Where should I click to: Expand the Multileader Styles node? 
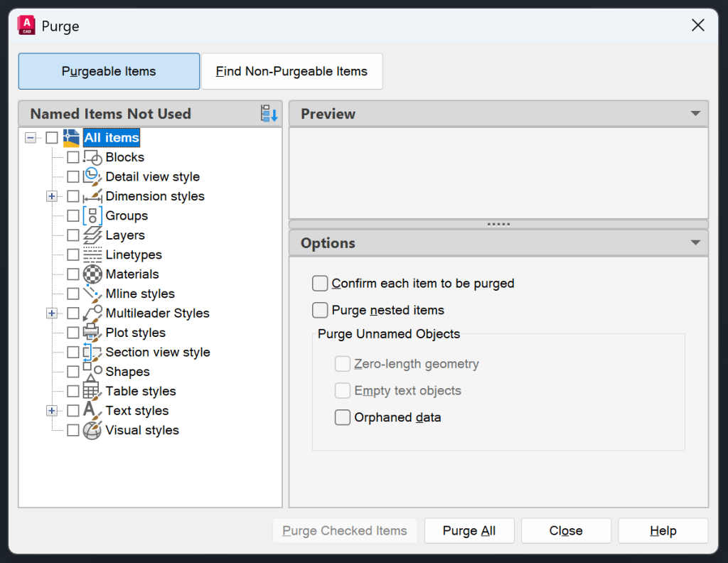[51, 313]
